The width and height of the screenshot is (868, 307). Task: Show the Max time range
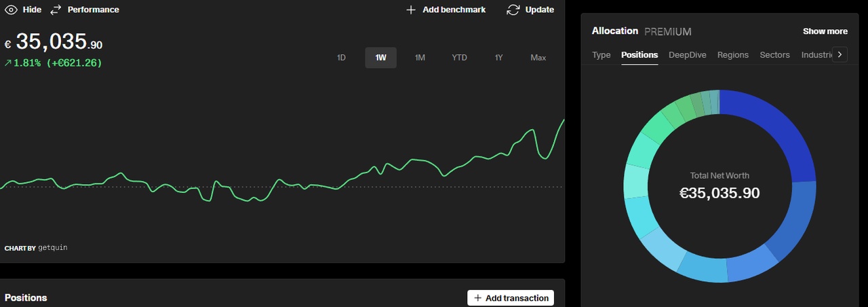click(538, 58)
